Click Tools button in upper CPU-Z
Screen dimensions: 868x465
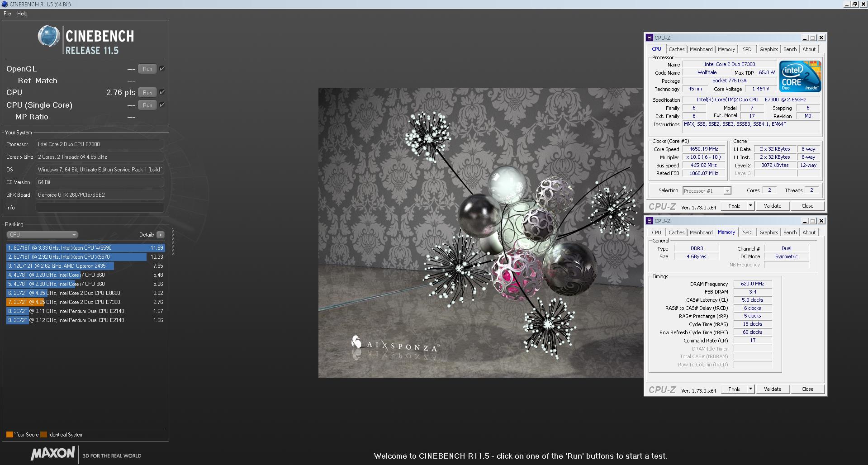(x=734, y=206)
